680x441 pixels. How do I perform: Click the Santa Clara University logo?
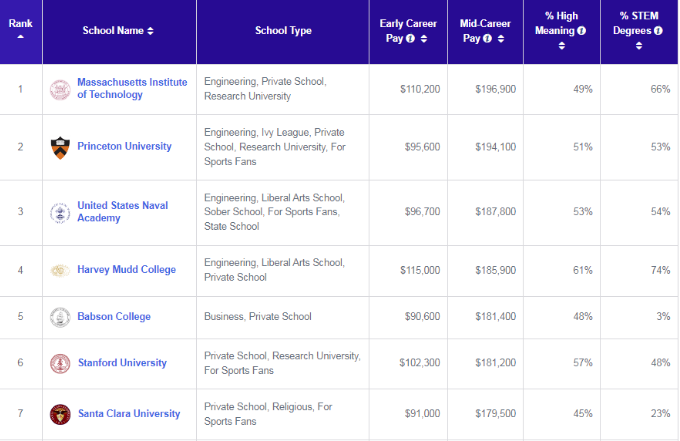click(60, 414)
